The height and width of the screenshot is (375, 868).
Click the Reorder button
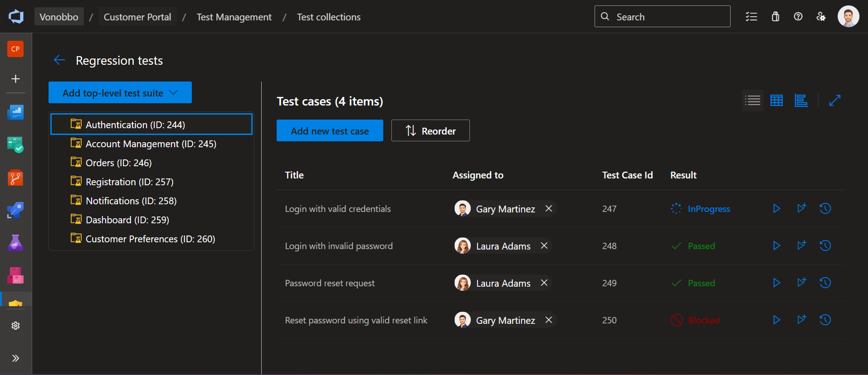click(430, 131)
